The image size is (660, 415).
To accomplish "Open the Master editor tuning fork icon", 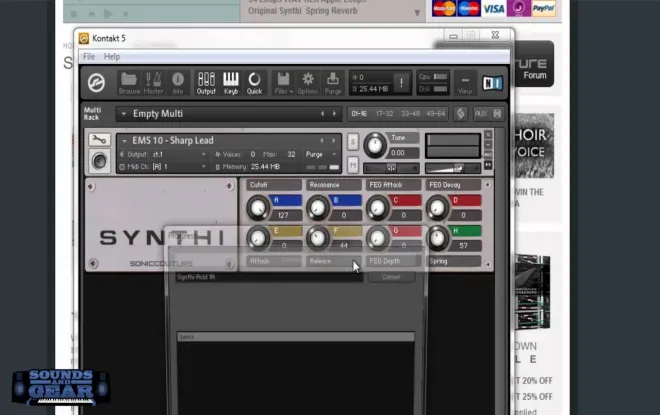I will pyautogui.click(x=153, y=83).
